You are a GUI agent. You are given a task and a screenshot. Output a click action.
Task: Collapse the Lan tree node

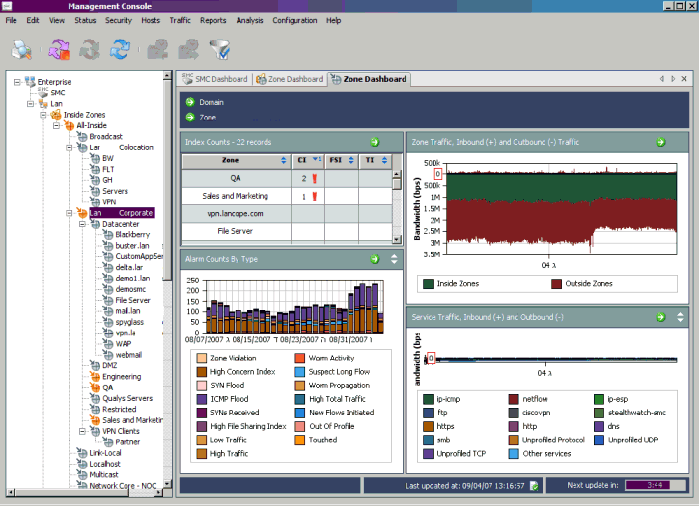30,103
